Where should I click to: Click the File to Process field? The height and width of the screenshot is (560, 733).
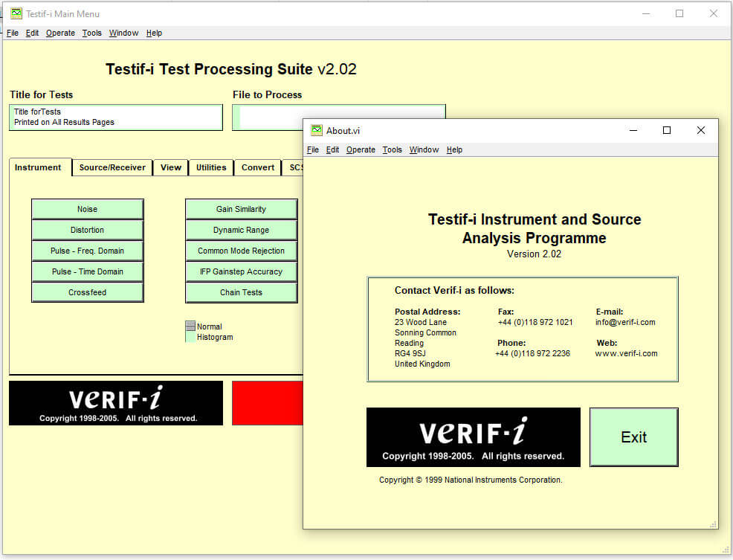(268, 118)
